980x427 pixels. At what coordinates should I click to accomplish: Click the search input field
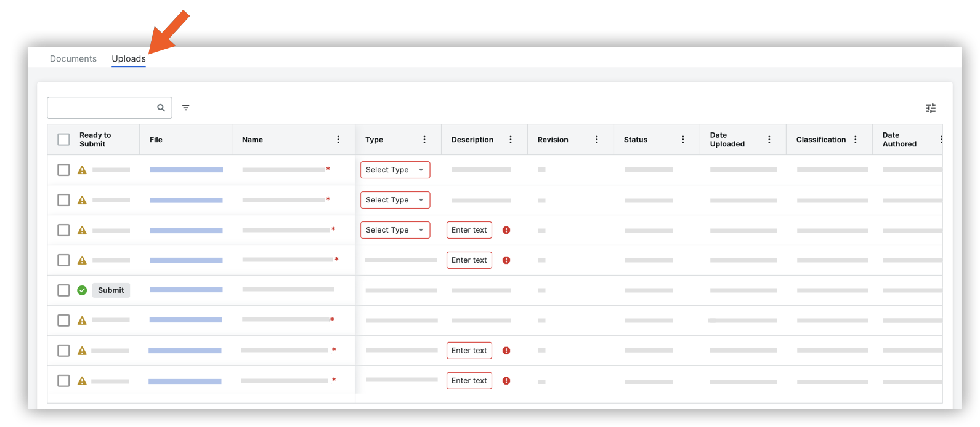(102, 108)
